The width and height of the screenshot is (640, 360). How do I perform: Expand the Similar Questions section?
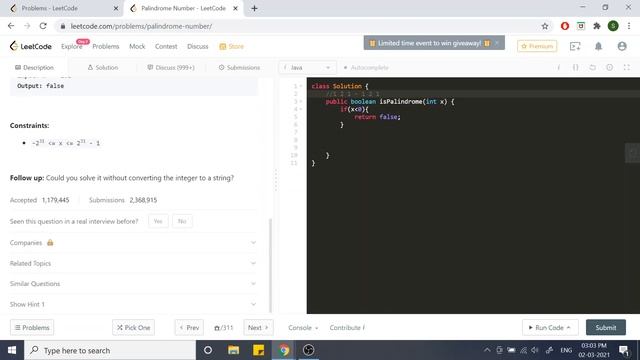pos(133,284)
